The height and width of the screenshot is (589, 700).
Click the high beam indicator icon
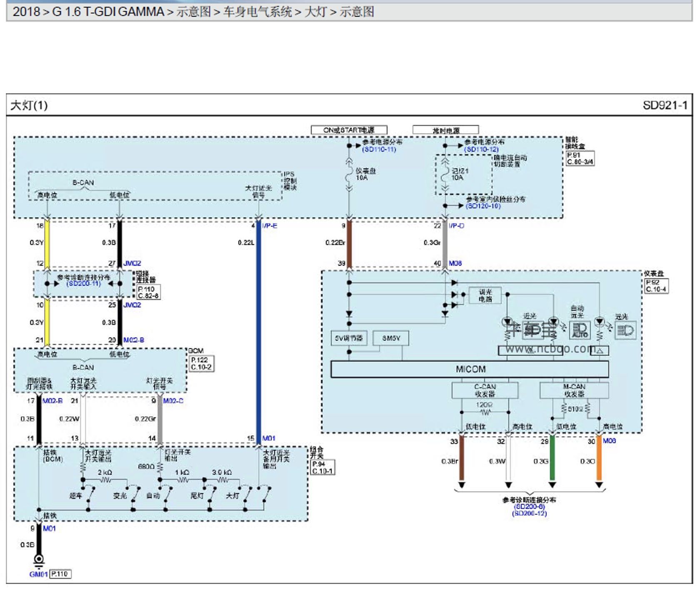click(x=625, y=330)
